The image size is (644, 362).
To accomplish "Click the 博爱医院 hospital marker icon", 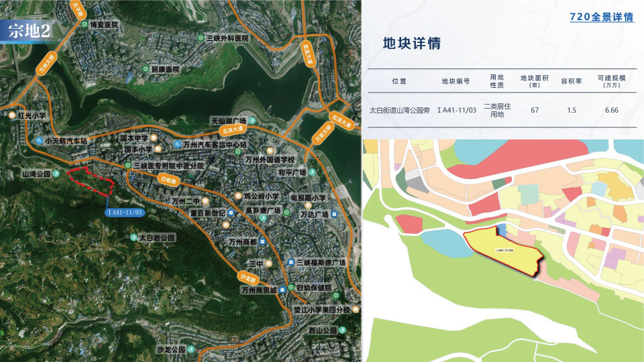I will [85, 25].
